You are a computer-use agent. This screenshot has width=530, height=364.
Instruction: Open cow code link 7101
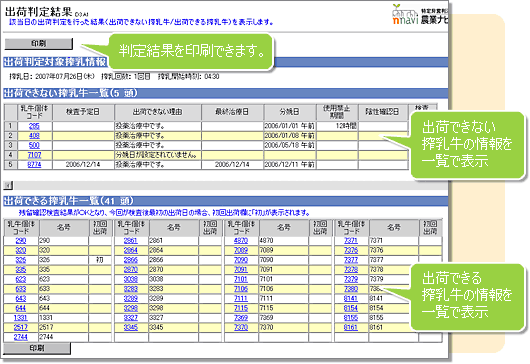(x=241, y=279)
